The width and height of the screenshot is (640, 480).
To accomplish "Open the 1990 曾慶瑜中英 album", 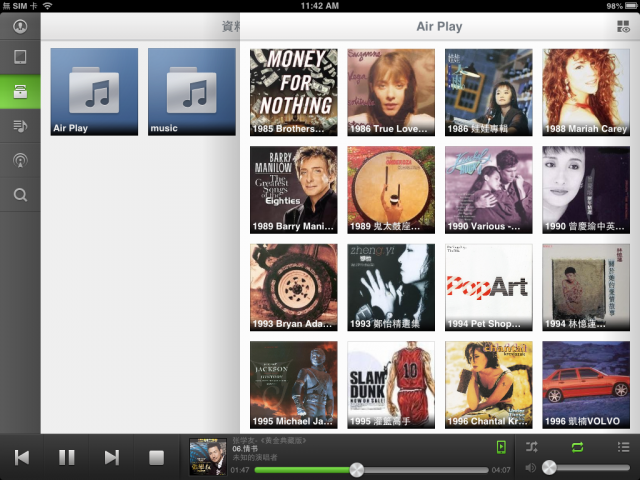I will click(x=586, y=190).
